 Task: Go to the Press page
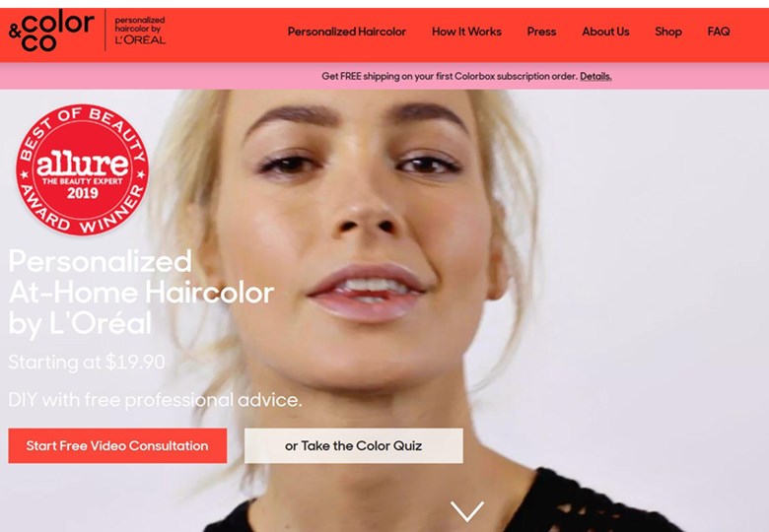point(541,32)
